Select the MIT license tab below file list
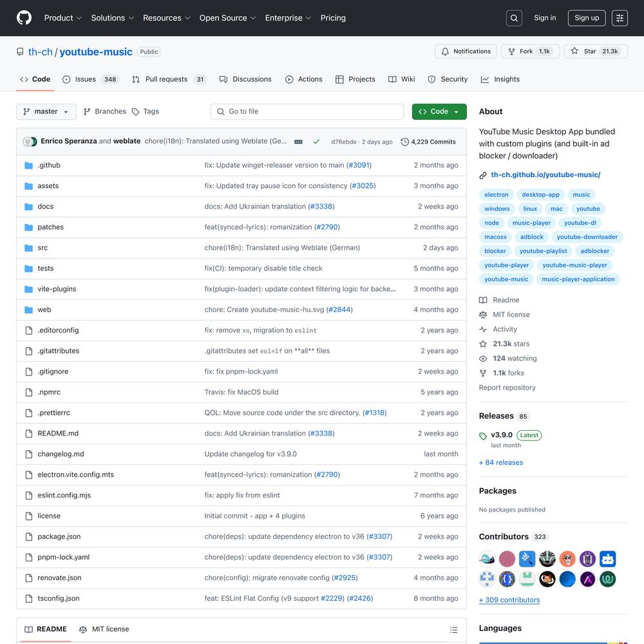The width and height of the screenshot is (644, 644). pyautogui.click(x=104, y=629)
